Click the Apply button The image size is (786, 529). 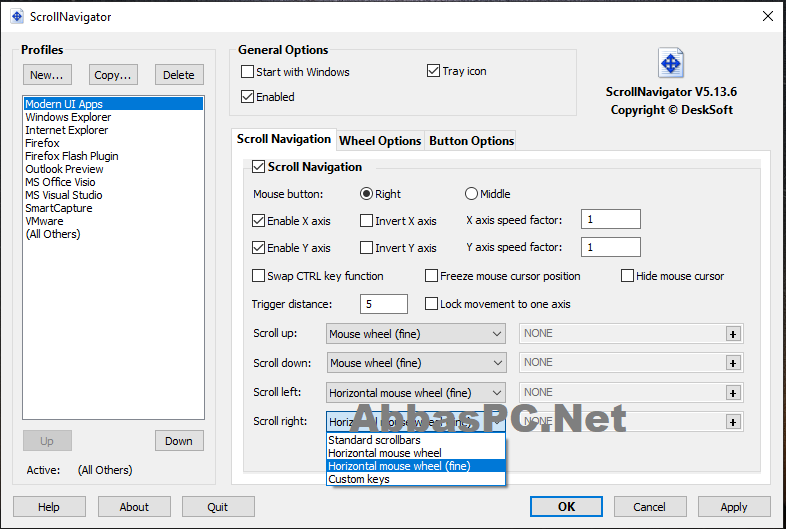[x=734, y=507]
